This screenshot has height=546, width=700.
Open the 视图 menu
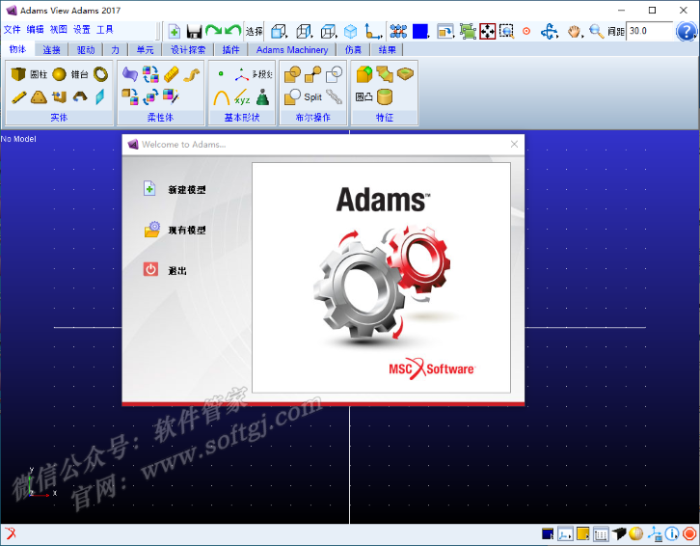(58, 30)
